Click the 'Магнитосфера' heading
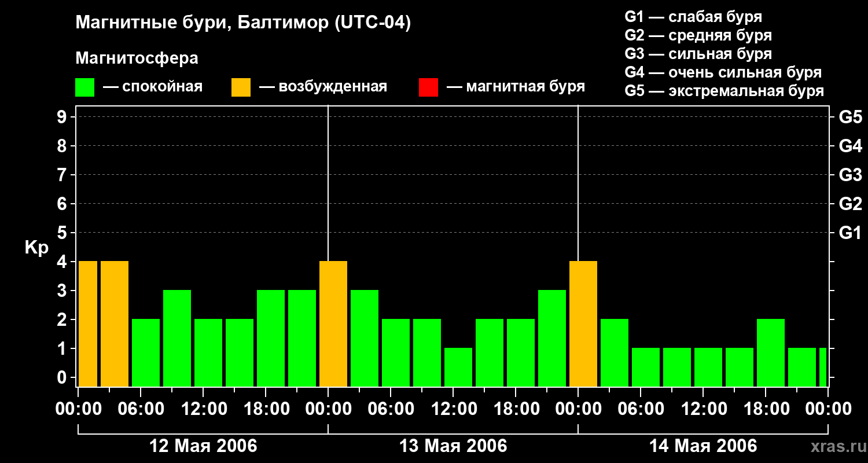The height and width of the screenshot is (463, 868). pyautogui.click(x=137, y=58)
